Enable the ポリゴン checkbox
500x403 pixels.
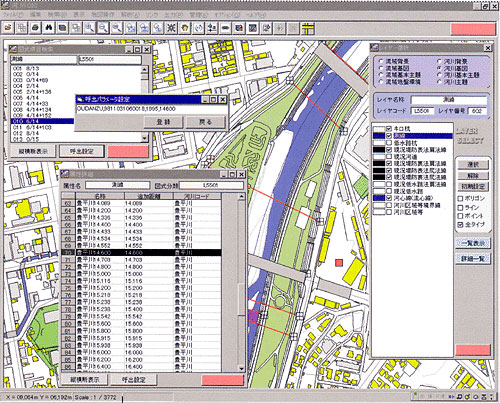460,198
